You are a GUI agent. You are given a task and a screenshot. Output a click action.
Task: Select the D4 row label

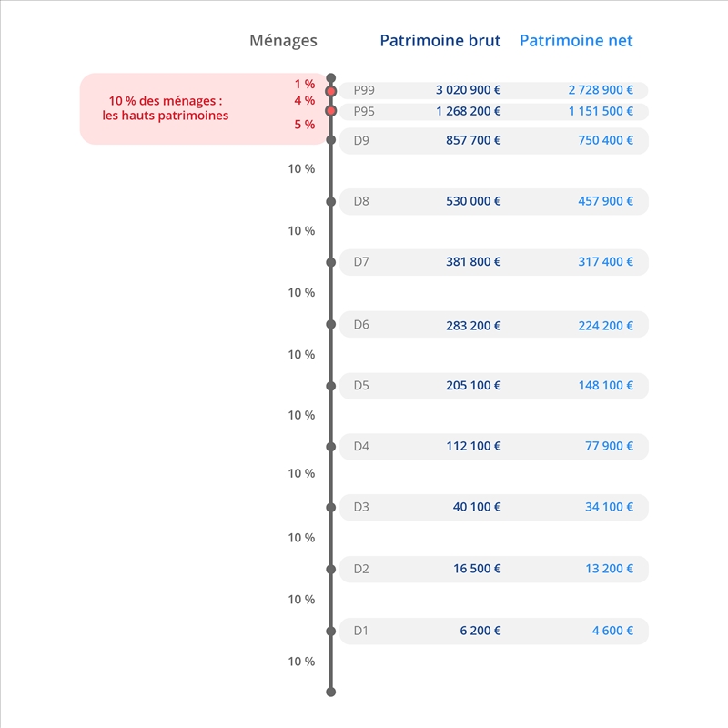(x=361, y=446)
